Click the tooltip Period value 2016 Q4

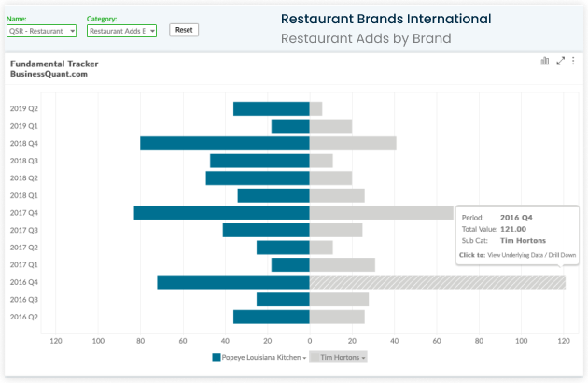point(516,218)
